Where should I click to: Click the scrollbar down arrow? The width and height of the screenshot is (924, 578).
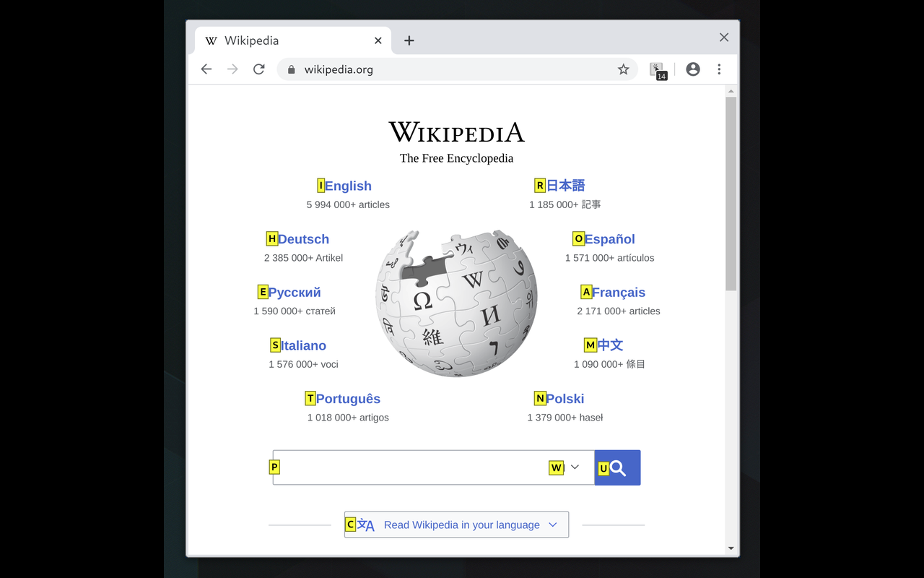click(731, 548)
